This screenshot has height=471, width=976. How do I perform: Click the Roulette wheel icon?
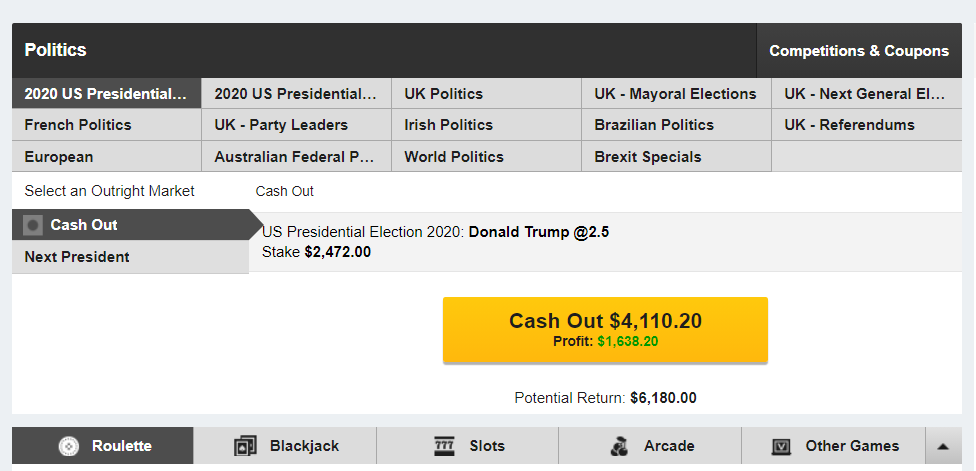click(x=68, y=446)
